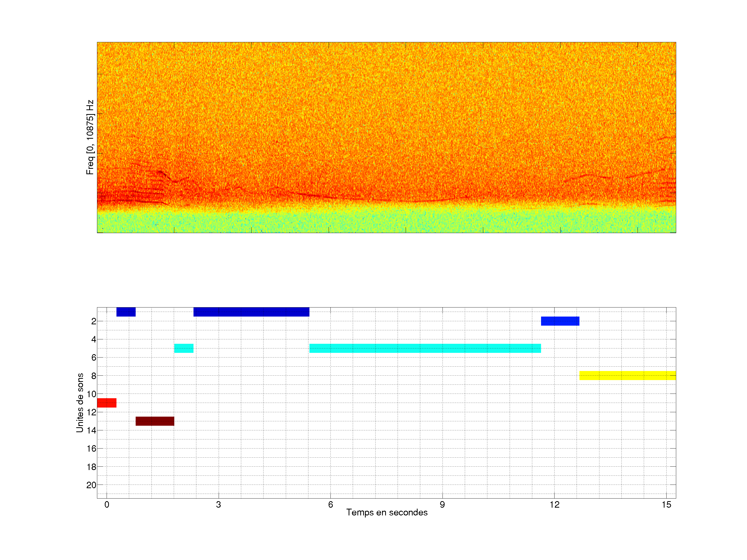Click x-axis tick label 12
The image size is (747, 560).
tap(554, 505)
